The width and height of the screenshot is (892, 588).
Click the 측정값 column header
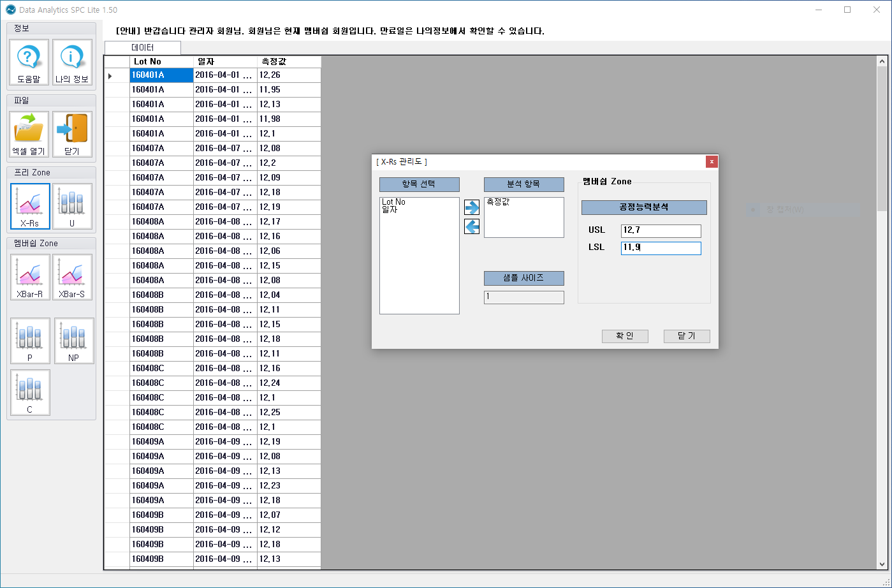coord(289,62)
